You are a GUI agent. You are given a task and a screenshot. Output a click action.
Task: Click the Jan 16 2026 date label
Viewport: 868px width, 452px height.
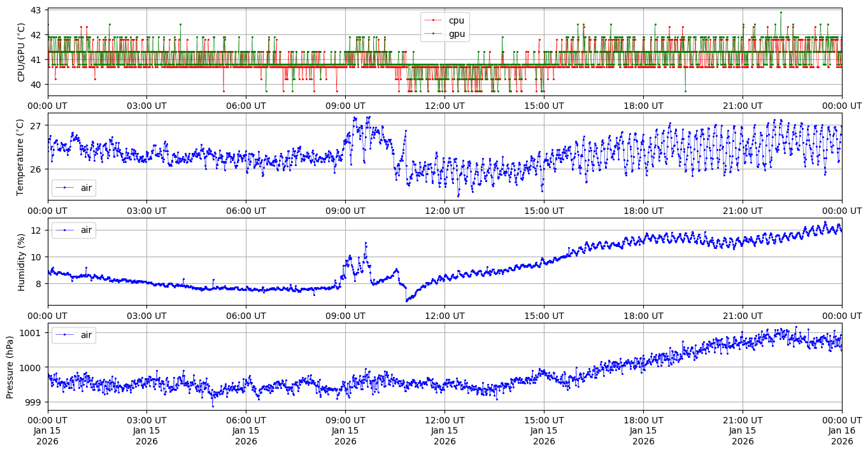click(x=842, y=435)
